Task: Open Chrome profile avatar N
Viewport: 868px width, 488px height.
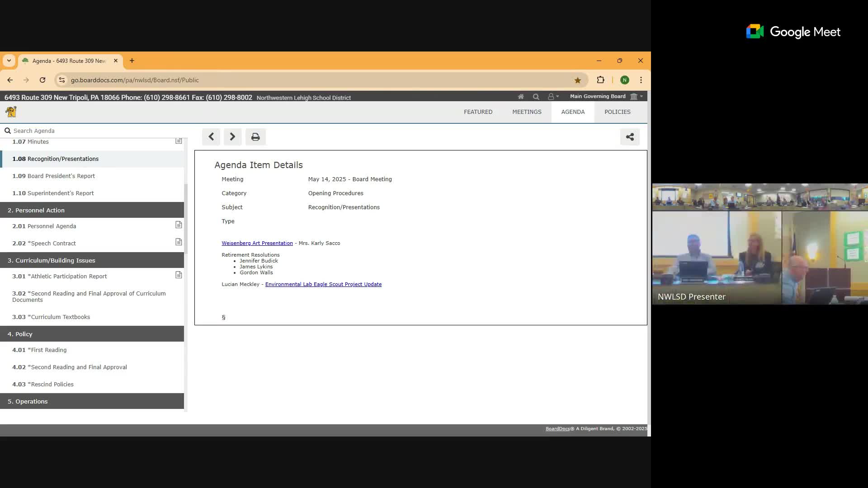Action: [625, 80]
